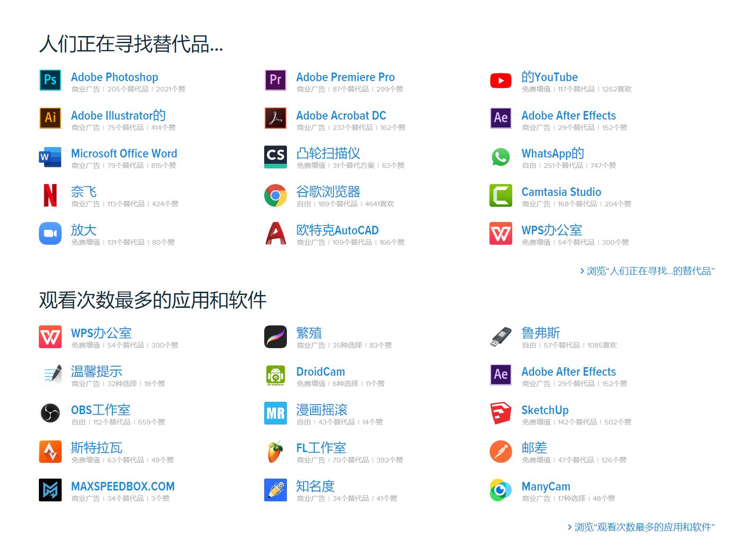
Task: Open the OBS工作室 link
Action: click(x=101, y=410)
